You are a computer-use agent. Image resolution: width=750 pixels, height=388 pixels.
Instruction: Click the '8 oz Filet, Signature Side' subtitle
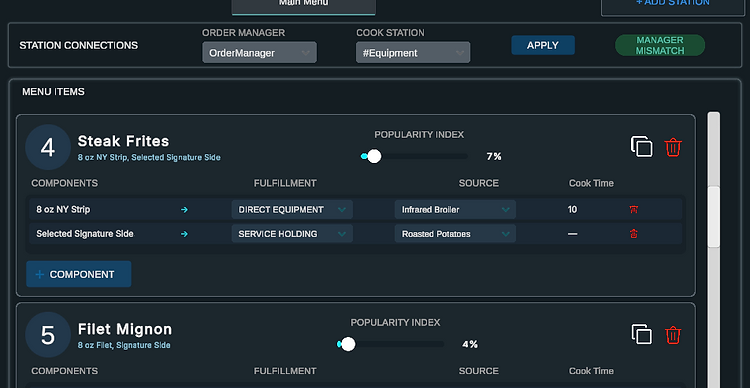[x=124, y=345]
